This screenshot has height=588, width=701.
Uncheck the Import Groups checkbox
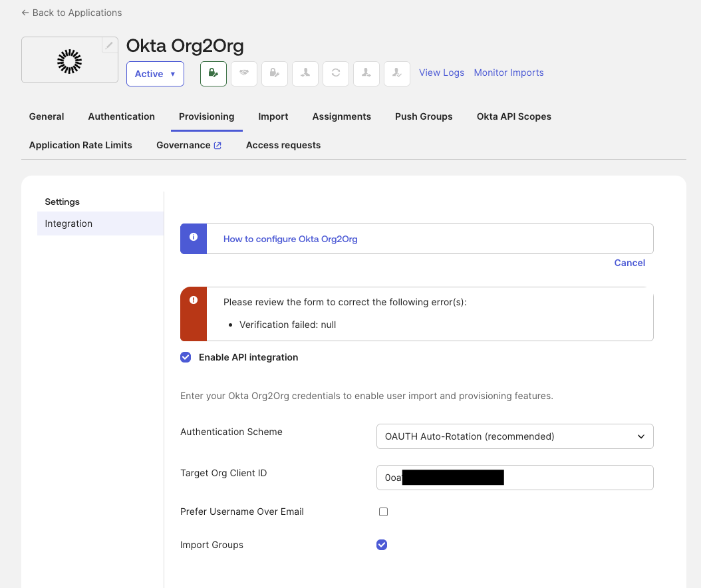point(382,545)
